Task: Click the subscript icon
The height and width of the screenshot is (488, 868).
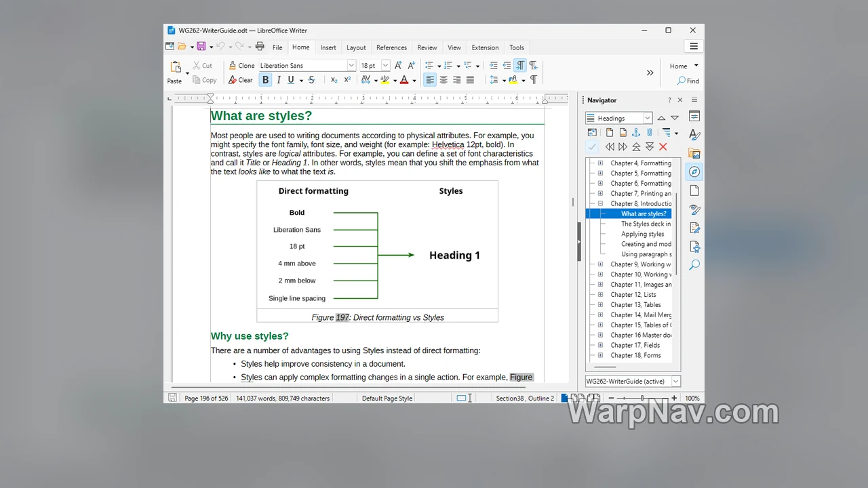Action: point(334,80)
